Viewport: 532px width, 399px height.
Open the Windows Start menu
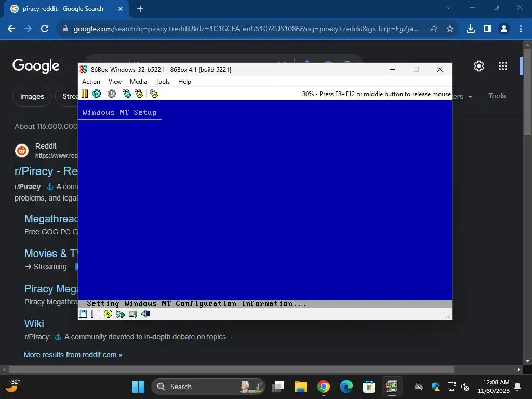(x=138, y=387)
